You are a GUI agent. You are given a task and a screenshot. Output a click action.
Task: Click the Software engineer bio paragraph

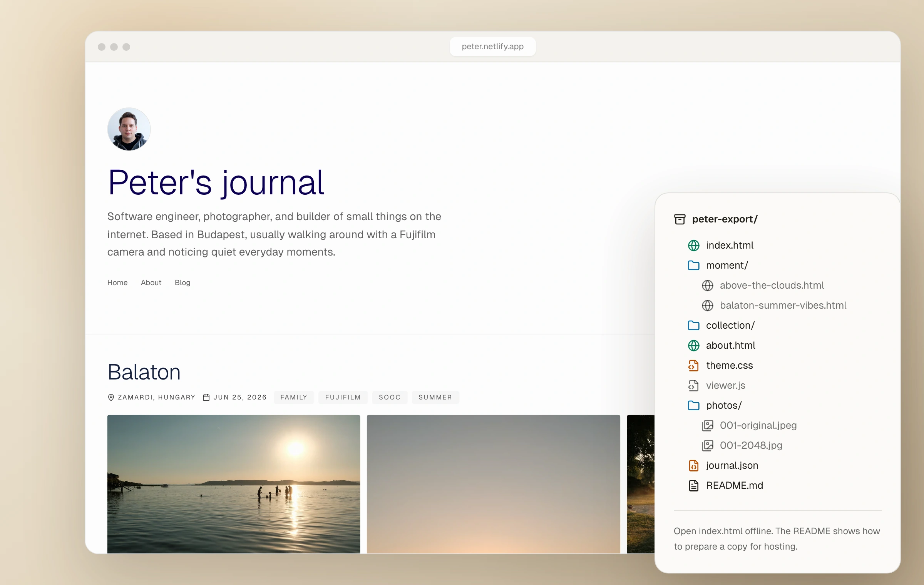(274, 234)
